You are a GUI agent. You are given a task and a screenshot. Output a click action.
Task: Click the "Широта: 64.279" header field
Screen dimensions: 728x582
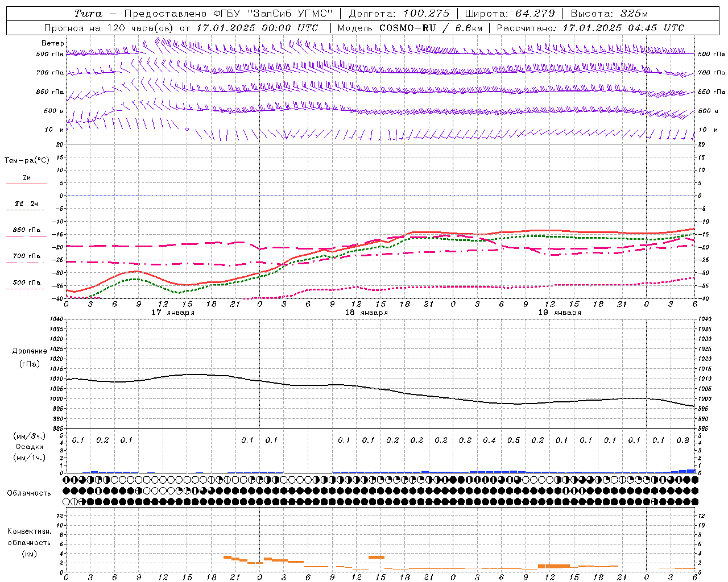(x=509, y=14)
